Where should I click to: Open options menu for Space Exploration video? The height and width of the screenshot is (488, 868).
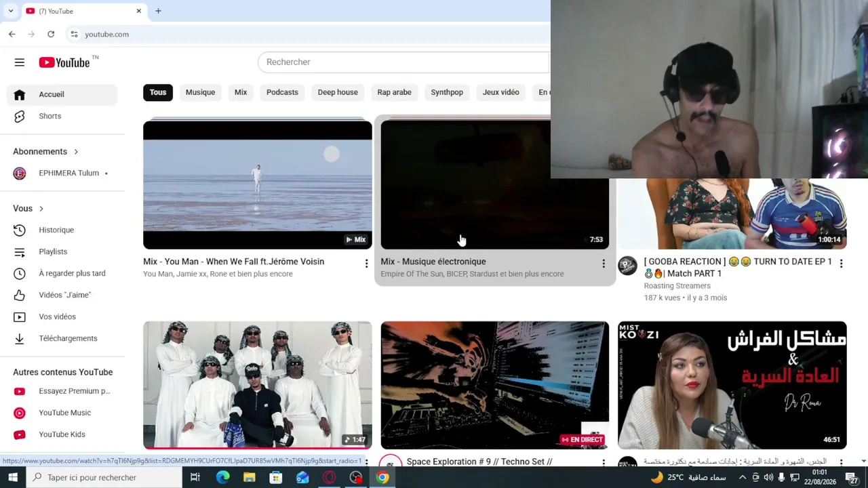coord(604,462)
